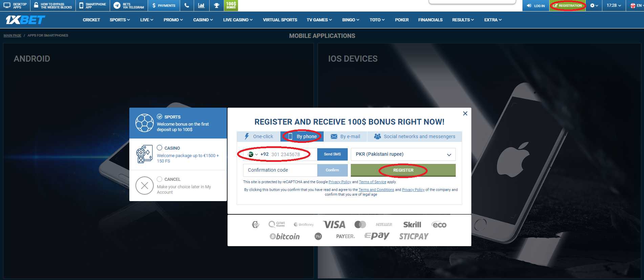Select the Cancel bonus radio option
Screen dimensions: 644x280
(159, 179)
